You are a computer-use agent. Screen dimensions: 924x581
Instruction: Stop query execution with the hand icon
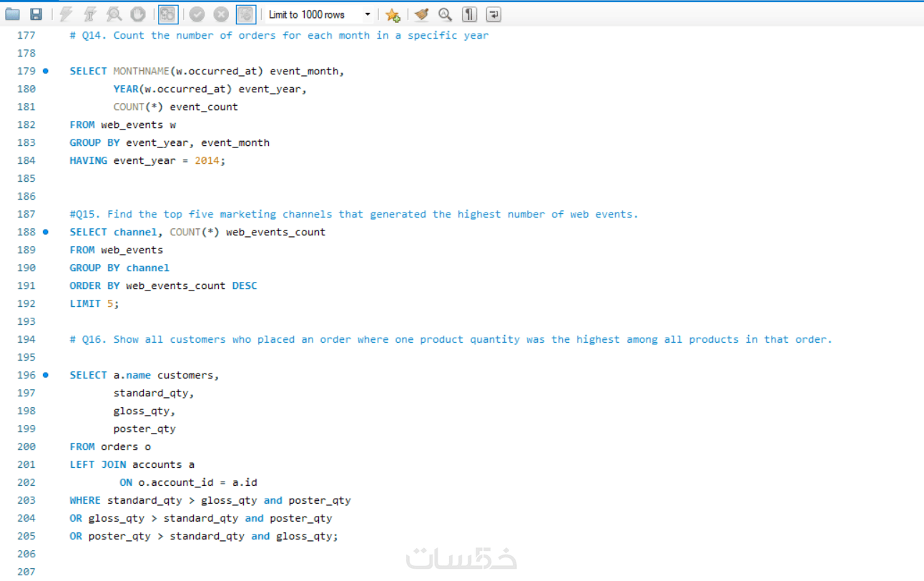pyautogui.click(x=137, y=14)
